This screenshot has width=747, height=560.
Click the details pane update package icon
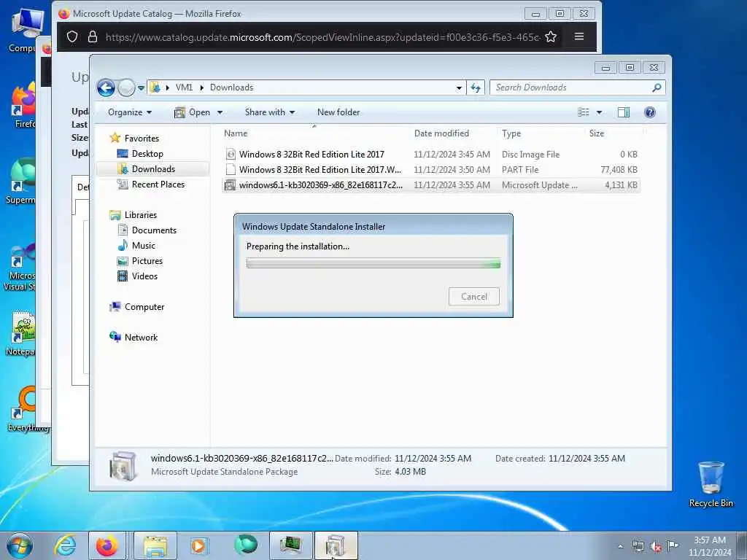tap(123, 465)
